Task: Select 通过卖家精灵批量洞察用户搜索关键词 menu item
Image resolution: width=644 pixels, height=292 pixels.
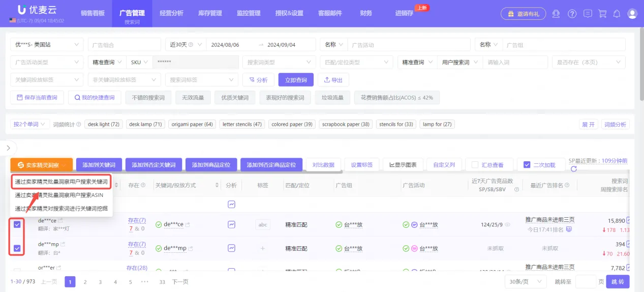Action: pos(61,182)
